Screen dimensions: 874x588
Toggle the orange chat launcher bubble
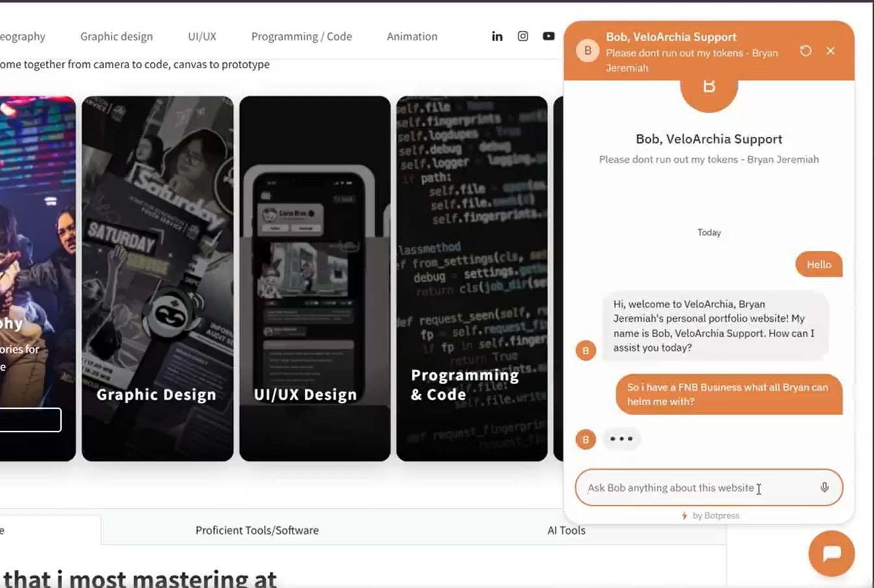pos(831,554)
